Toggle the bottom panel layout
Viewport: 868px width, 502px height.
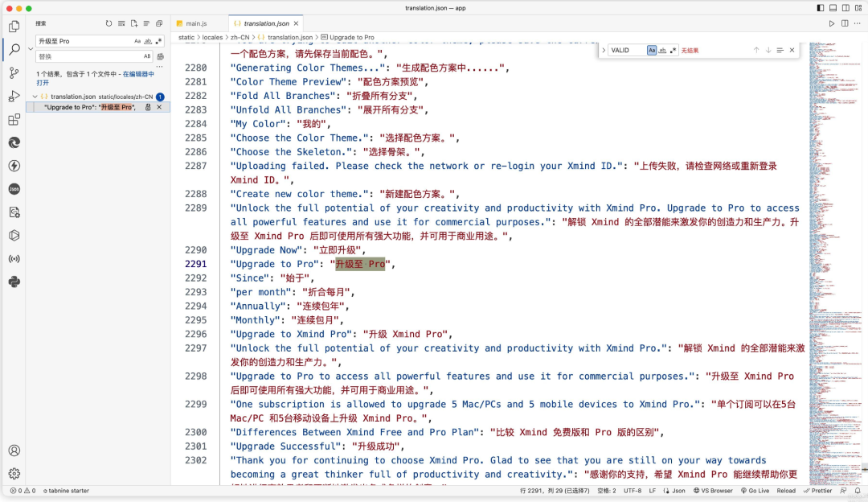pyautogui.click(x=833, y=8)
